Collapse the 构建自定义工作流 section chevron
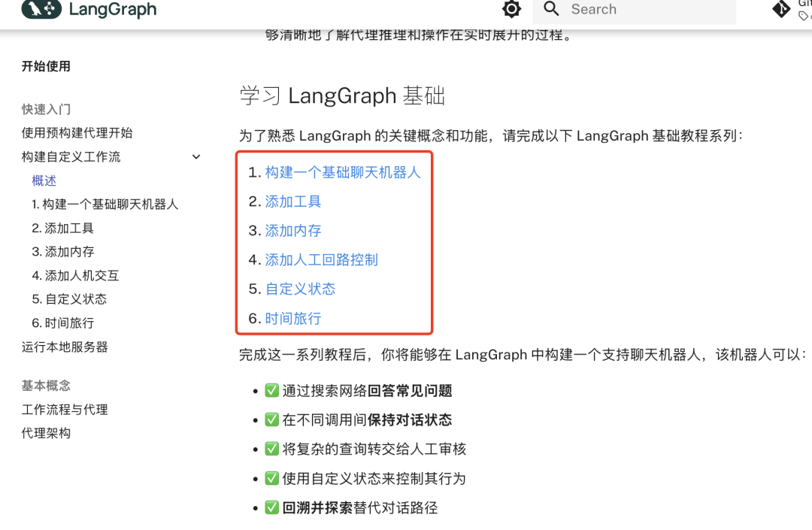 [x=196, y=157]
